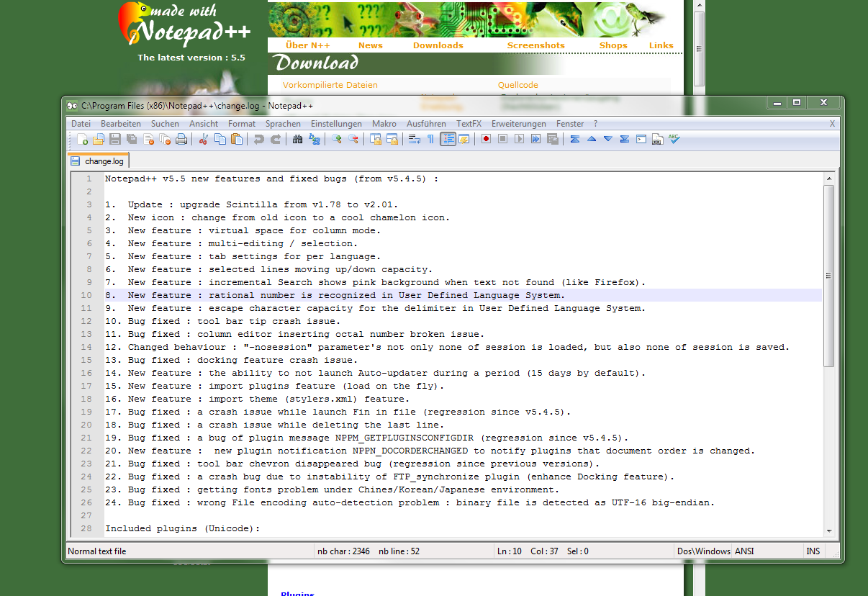868x596 pixels.
Task: Click browser page scrollbar thumb
Action: 699,48
